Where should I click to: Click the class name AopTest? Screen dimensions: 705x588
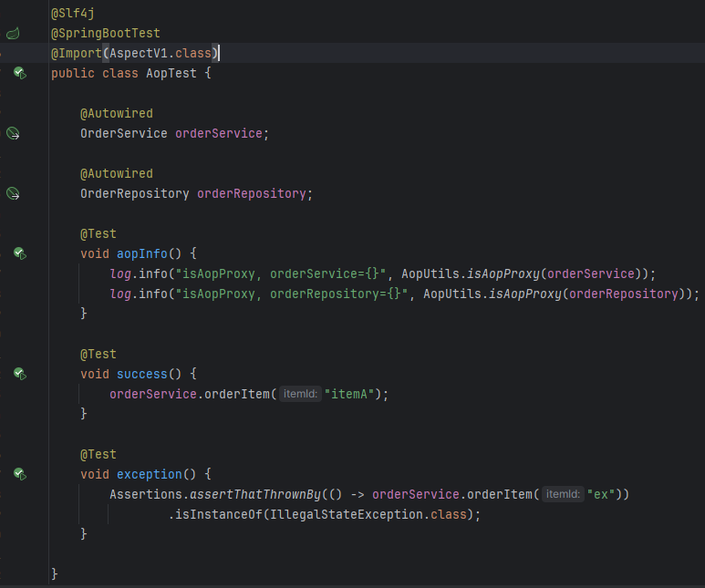(x=171, y=73)
